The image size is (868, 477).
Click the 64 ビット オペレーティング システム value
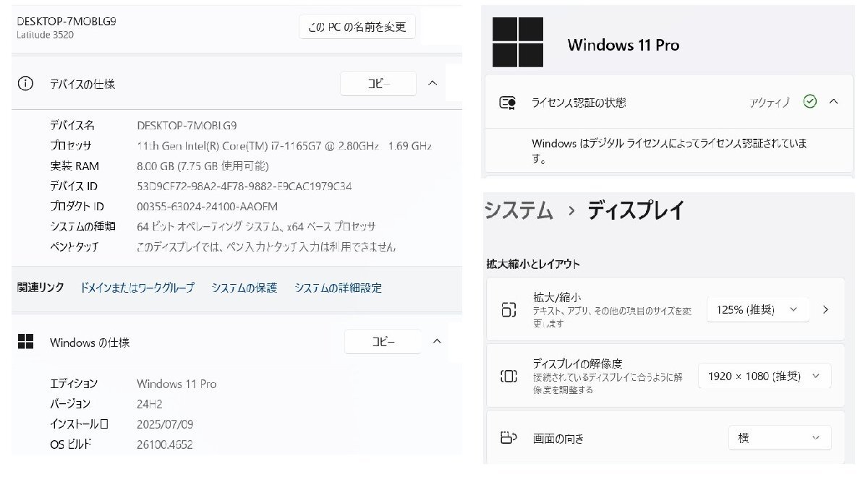(x=256, y=226)
